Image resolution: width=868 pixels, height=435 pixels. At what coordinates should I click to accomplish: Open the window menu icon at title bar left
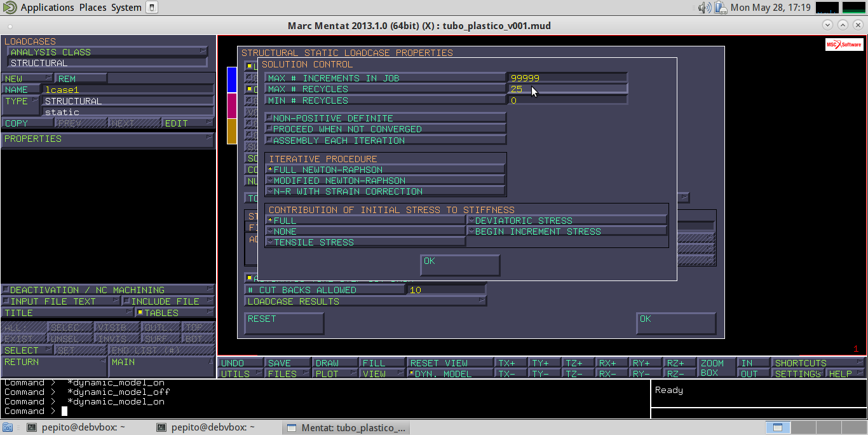point(9,26)
